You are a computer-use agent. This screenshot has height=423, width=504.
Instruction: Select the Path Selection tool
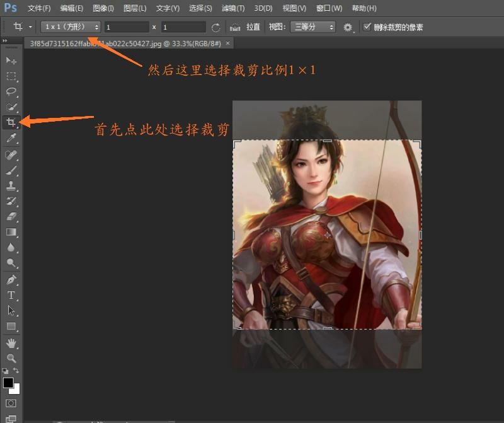[11, 310]
